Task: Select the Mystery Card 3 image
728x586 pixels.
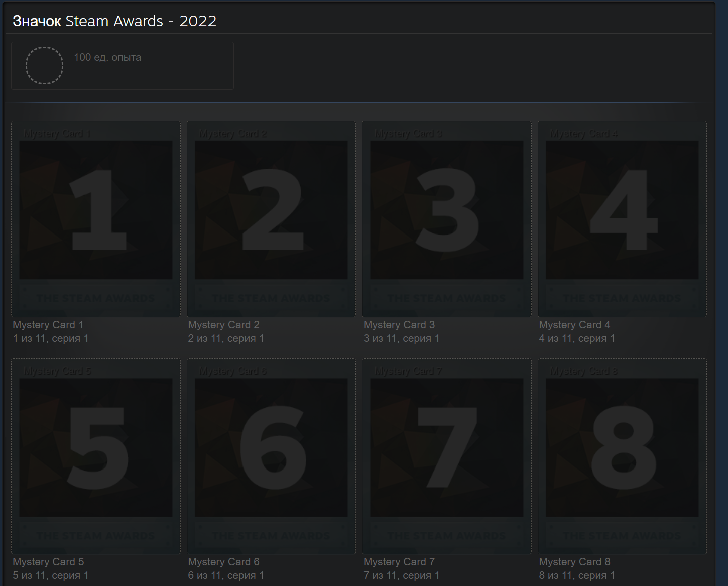Action: 447,219
